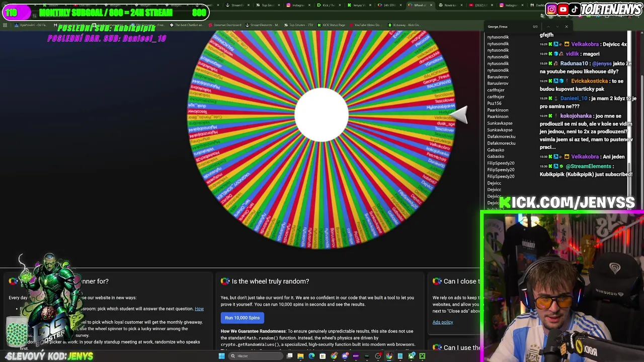Screen dimensions: 644x362
Task: Open Discord from the taskbar
Action: [x=345, y=356]
